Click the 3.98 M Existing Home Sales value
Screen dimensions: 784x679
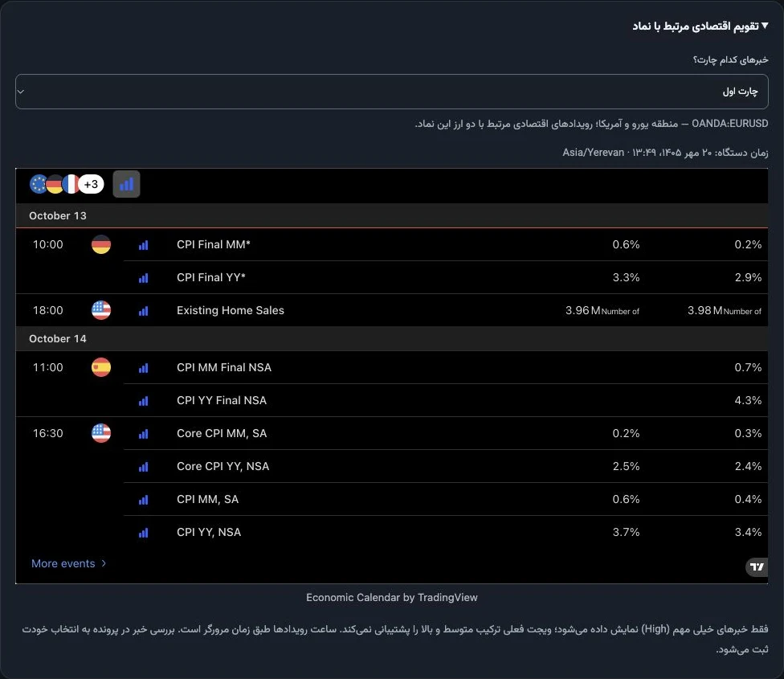point(724,310)
